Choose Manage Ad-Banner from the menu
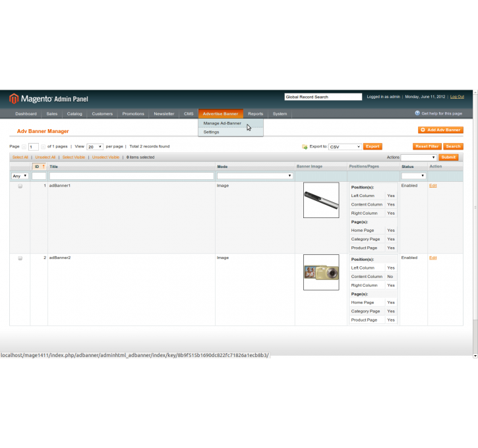Image resolution: width=478 pixels, height=448 pixels. point(222,123)
